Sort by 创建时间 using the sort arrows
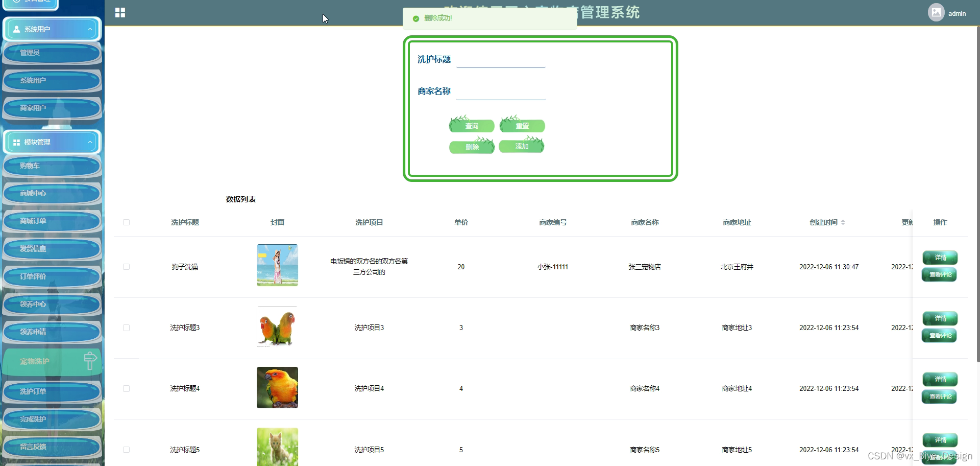980x466 pixels. 843,222
